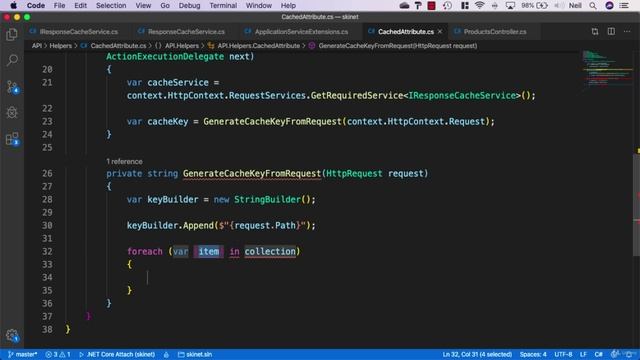Open the Go menu

[x=165, y=5]
